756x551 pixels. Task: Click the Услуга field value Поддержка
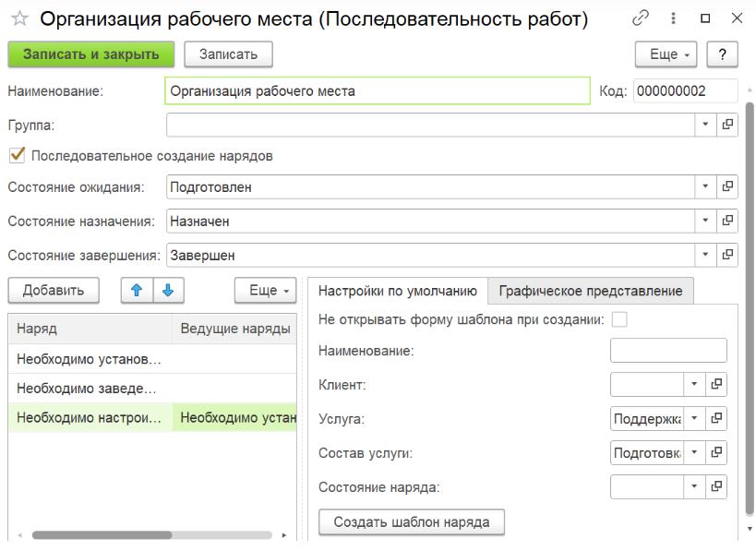647,418
